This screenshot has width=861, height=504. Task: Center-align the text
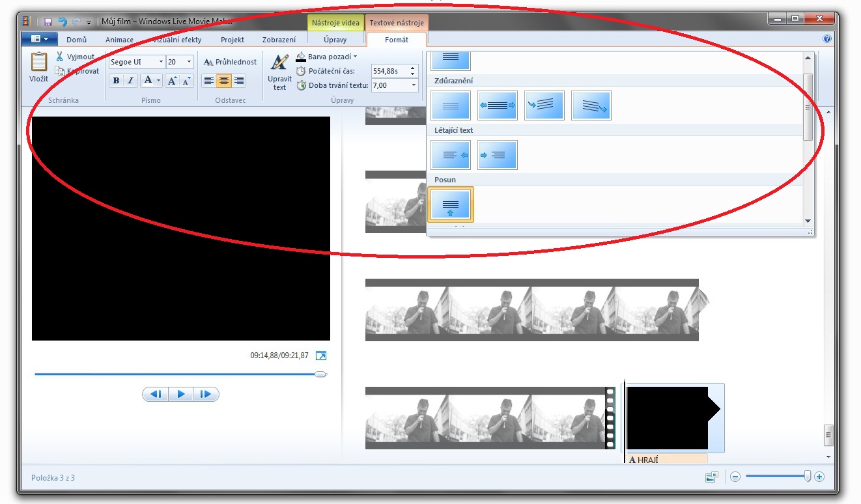(x=224, y=81)
